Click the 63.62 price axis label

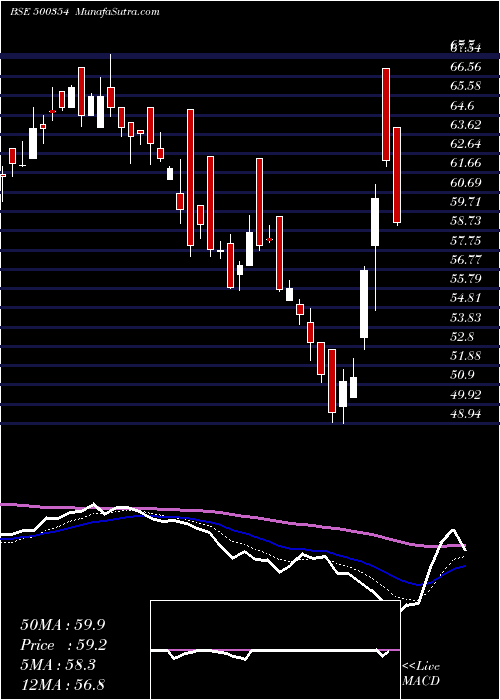click(x=466, y=125)
